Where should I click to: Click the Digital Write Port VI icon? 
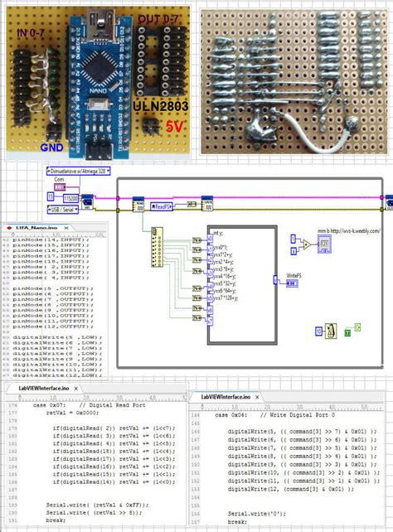206,203
